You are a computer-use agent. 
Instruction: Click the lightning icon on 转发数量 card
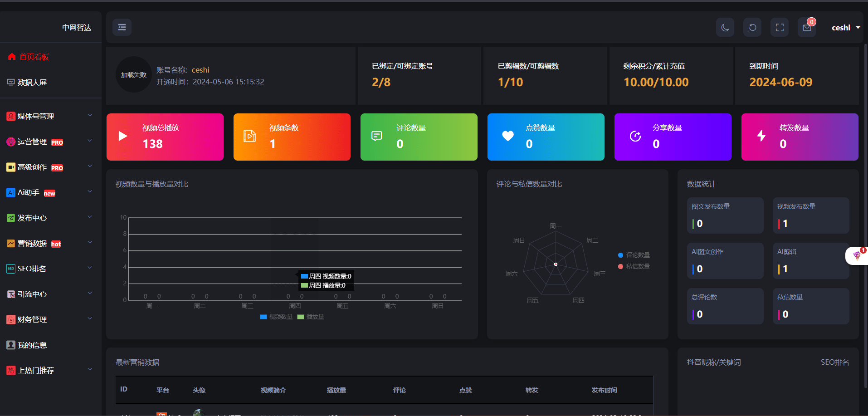(761, 136)
